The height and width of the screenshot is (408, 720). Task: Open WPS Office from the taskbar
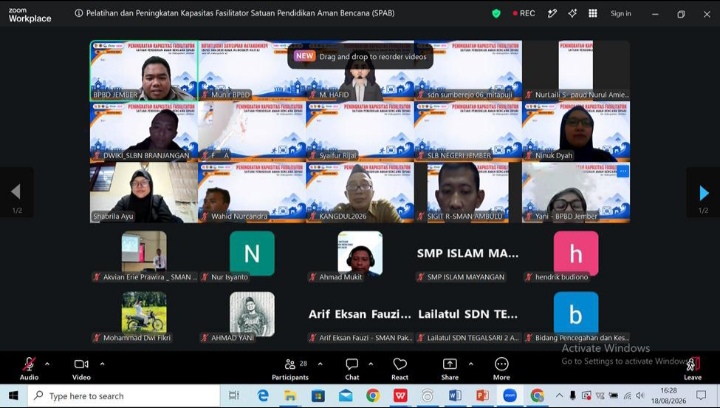[400, 396]
